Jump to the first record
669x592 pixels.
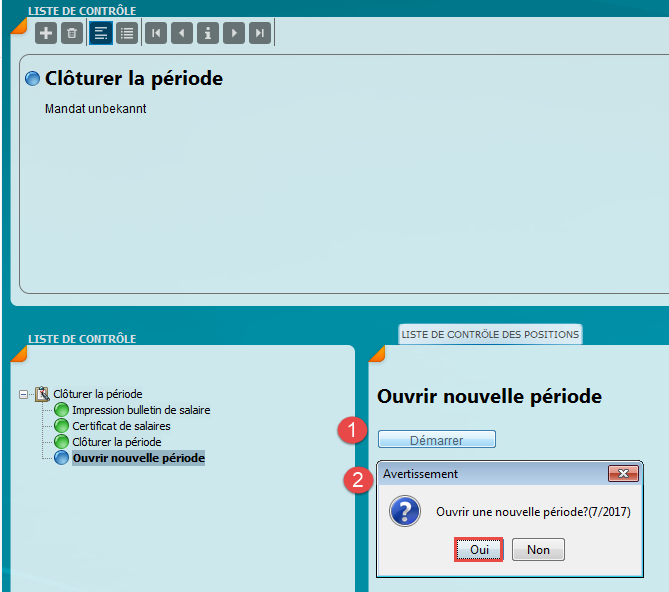pos(156,33)
